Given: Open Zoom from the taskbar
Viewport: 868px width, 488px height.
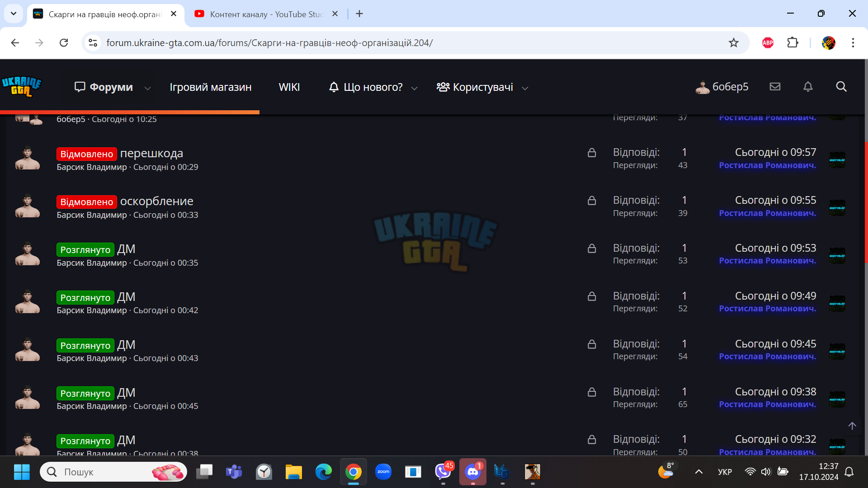Looking at the screenshot, I should coord(383,472).
